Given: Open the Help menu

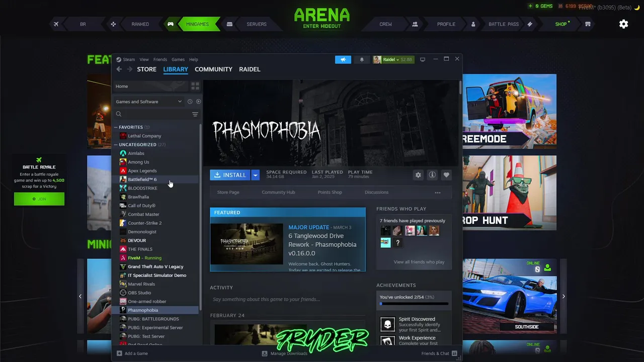Looking at the screenshot, I should (x=194, y=59).
